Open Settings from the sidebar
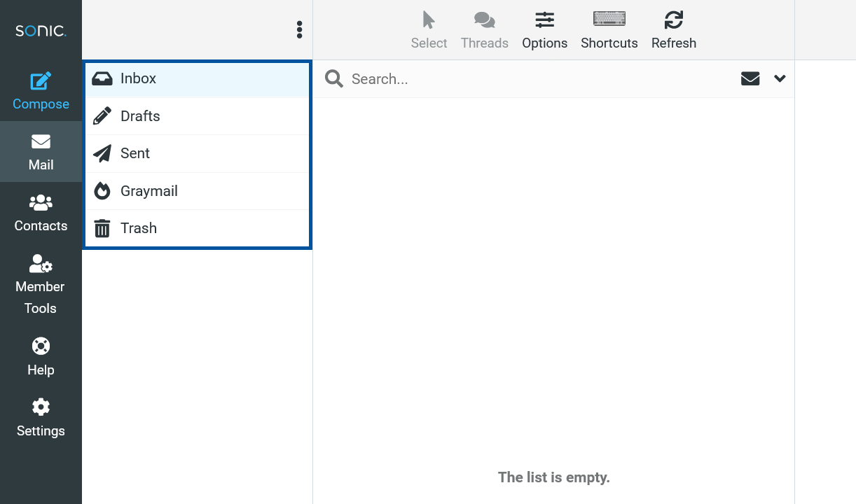This screenshot has height=504, width=856. [x=41, y=418]
